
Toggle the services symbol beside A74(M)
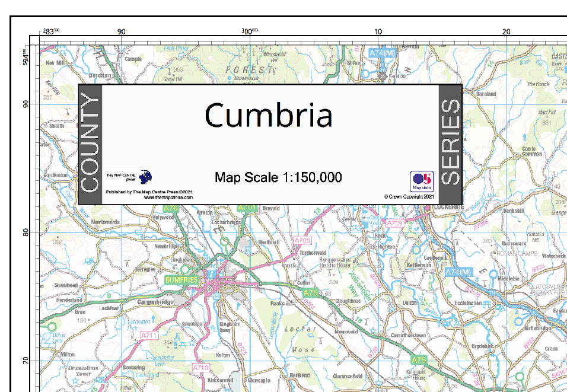point(383,76)
